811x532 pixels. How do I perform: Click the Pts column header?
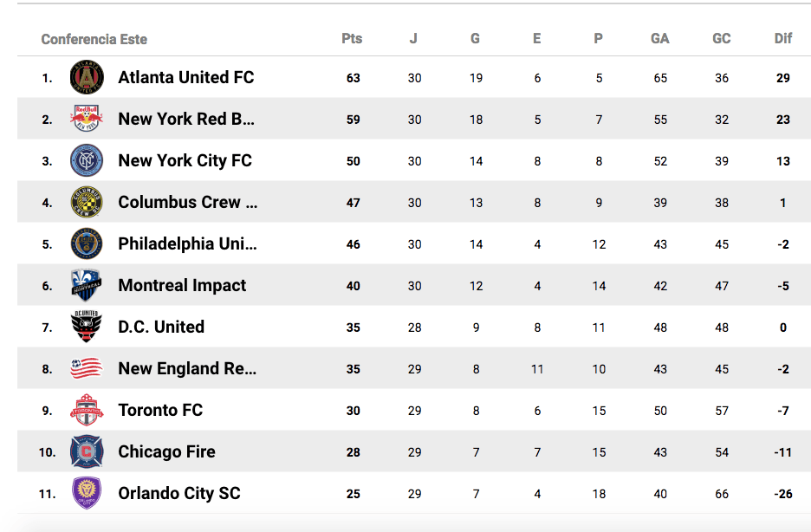tap(352, 39)
